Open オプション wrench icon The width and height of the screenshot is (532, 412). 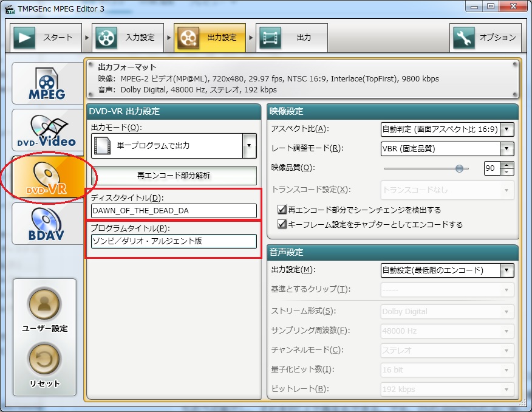coord(464,38)
